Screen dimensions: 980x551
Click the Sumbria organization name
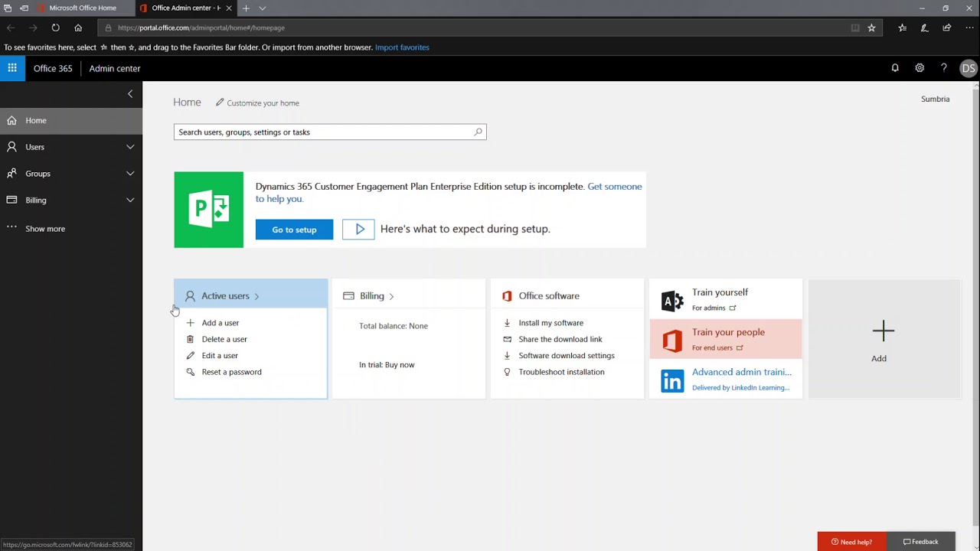pyautogui.click(x=936, y=99)
